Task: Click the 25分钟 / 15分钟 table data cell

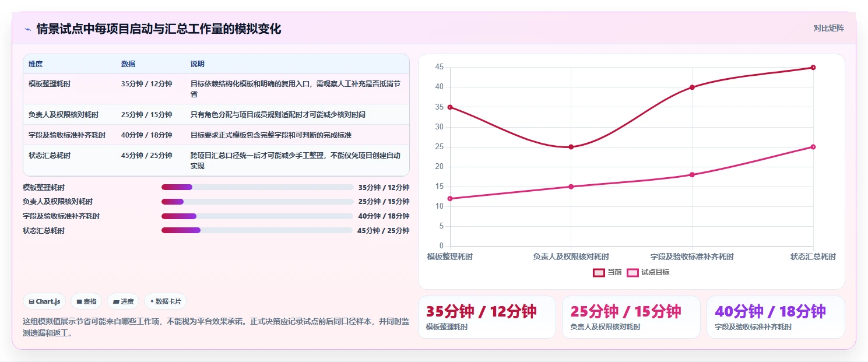Action: (150, 114)
